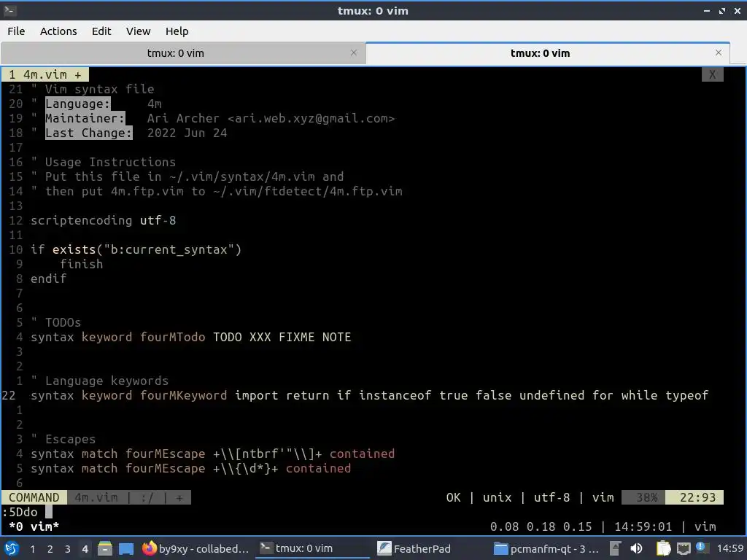747x560 pixels.
Task: Click the unix fileformat in statusline
Action: coord(497,497)
